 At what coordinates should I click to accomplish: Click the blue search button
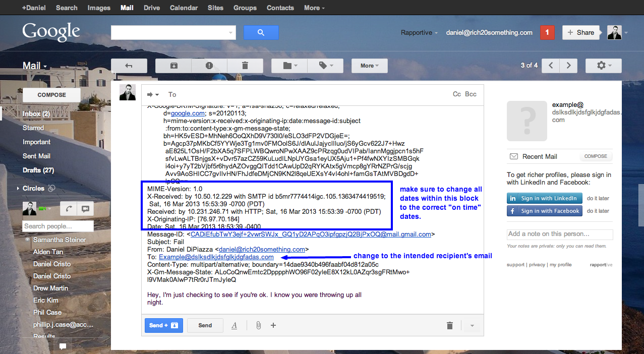[x=261, y=33]
